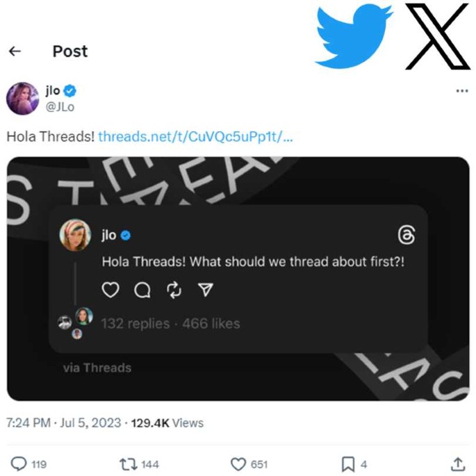Bookmark this post
The width and height of the screenshot is (476, 476).
click(349, 463)
